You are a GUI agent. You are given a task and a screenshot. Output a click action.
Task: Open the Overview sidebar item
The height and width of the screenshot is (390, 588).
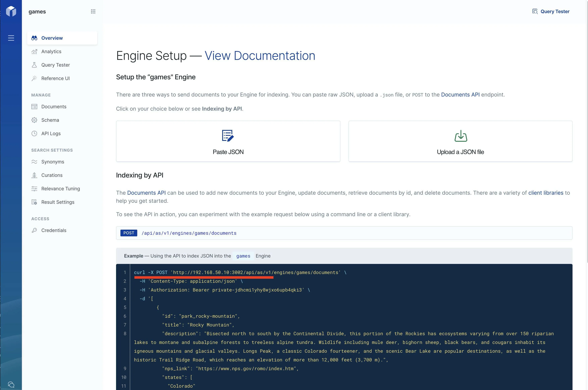52,38
